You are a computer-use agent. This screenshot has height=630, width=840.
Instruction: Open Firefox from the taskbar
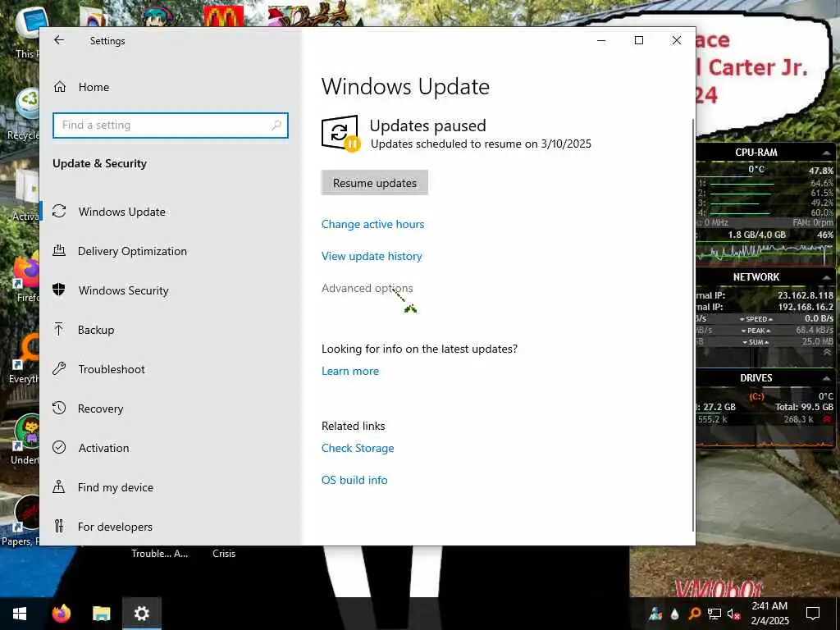pyautogui.click(x=61, y=614)
